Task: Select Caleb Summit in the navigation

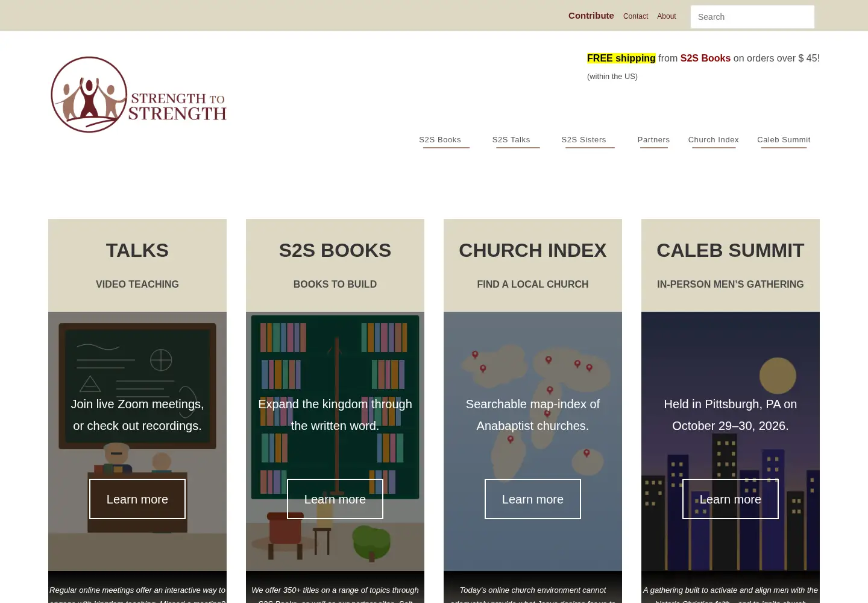Action: click(784, 140)
